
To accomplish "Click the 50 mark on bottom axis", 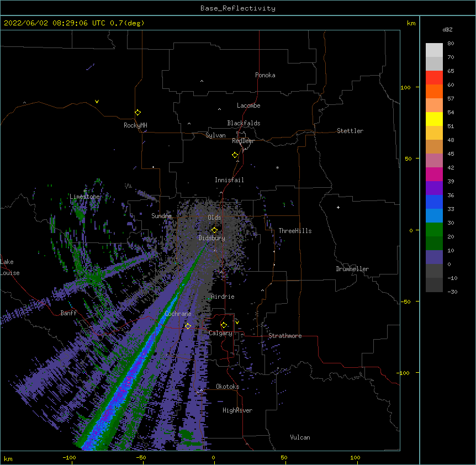I will coord(284,457).
